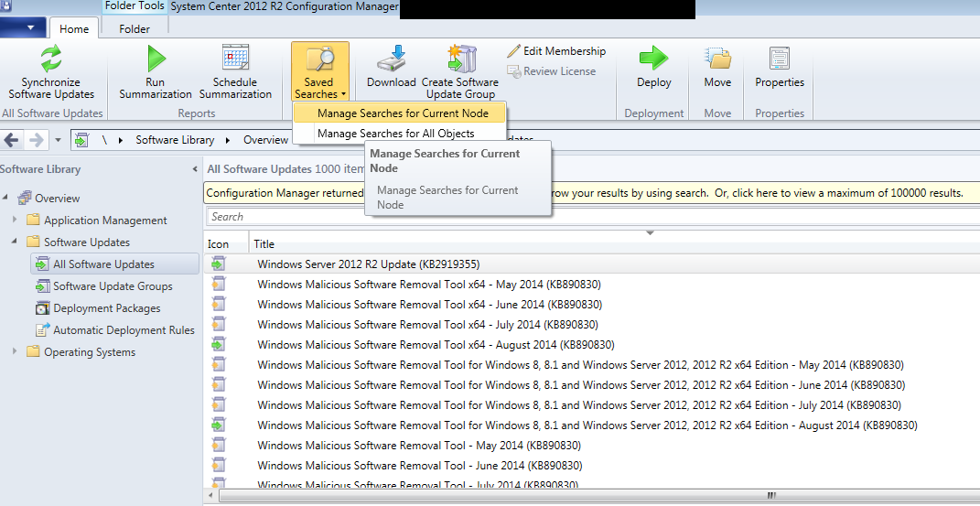This screenshot has width=980, height=506.
Task: Choose Manage Searches for All Objects
Action: click(400, 133)
